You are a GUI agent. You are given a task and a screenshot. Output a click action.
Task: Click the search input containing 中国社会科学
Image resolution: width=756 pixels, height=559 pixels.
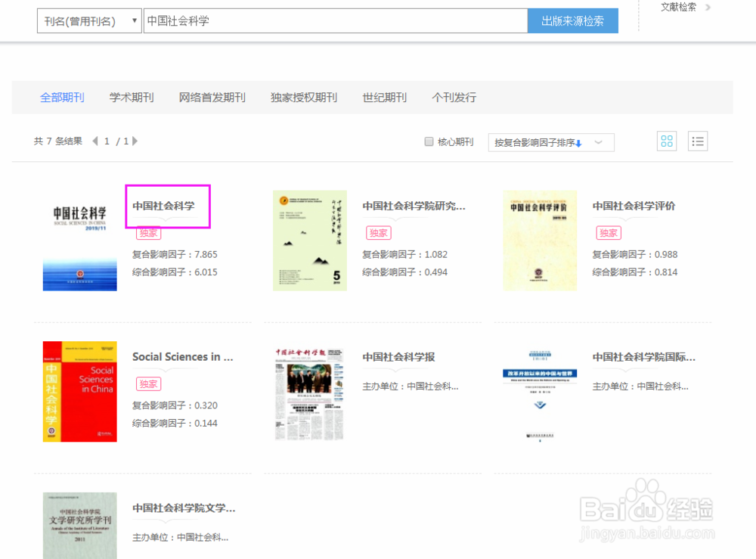[x=336, y=20]
